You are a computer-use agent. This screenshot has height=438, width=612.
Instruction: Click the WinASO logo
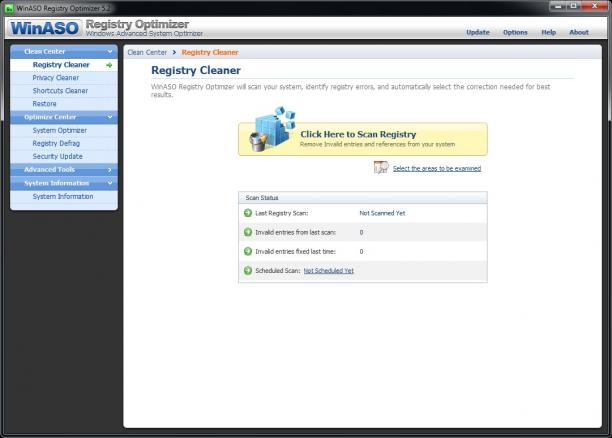(x=44, y=28)
